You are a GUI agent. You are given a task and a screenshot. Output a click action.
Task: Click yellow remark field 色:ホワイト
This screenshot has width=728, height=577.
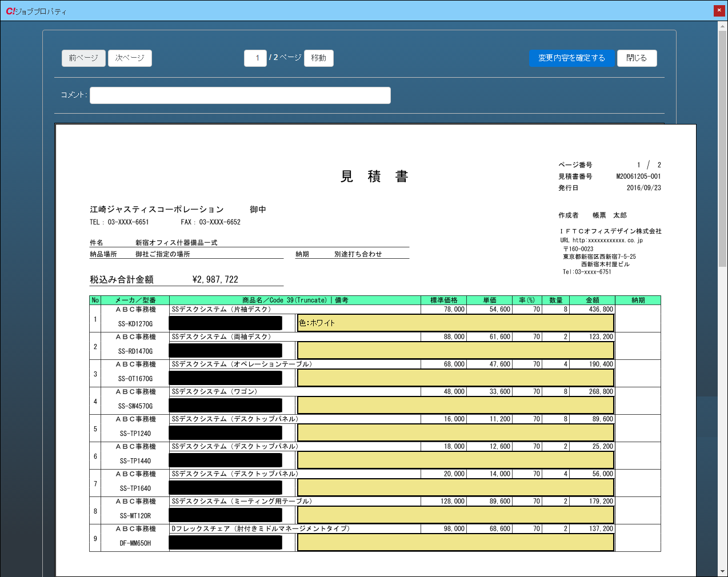[455, 323]
